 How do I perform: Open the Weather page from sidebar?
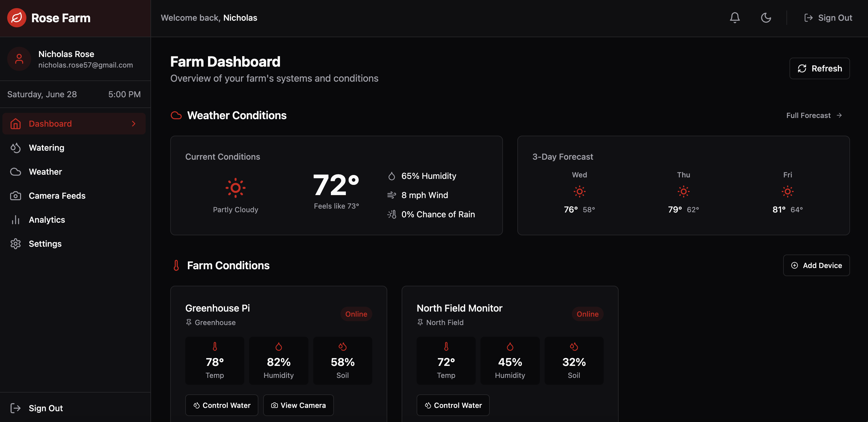pyautogui.click(x=45, y=172)
